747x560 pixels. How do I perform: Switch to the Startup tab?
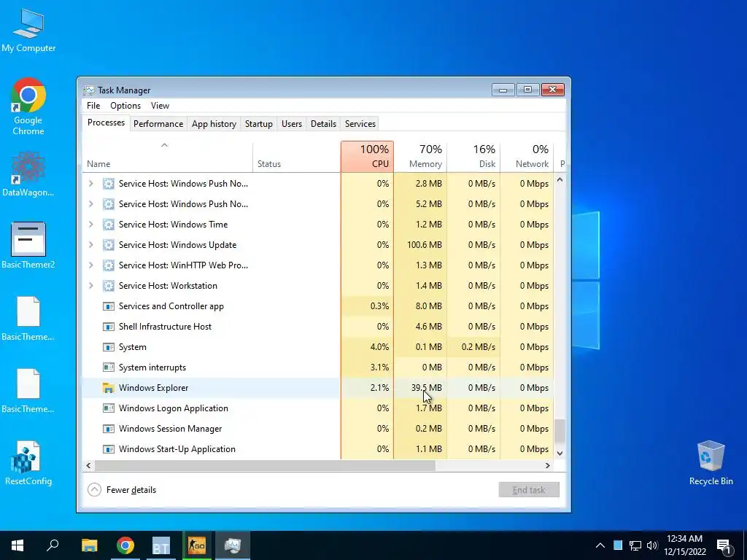pos(259,124)
